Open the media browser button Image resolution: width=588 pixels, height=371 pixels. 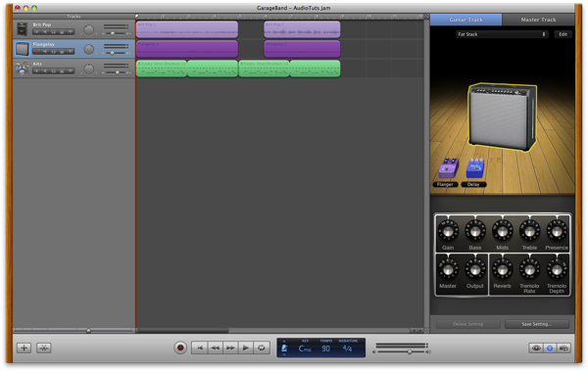pos(563,348)
